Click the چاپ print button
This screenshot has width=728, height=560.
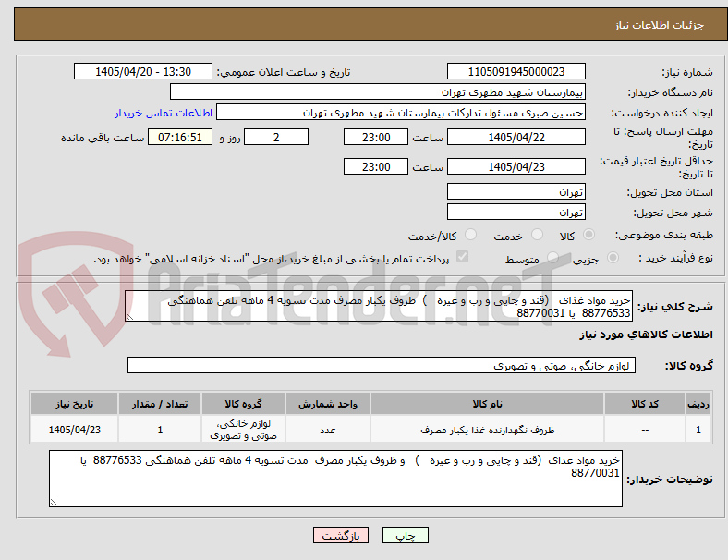tap(406, 535)
